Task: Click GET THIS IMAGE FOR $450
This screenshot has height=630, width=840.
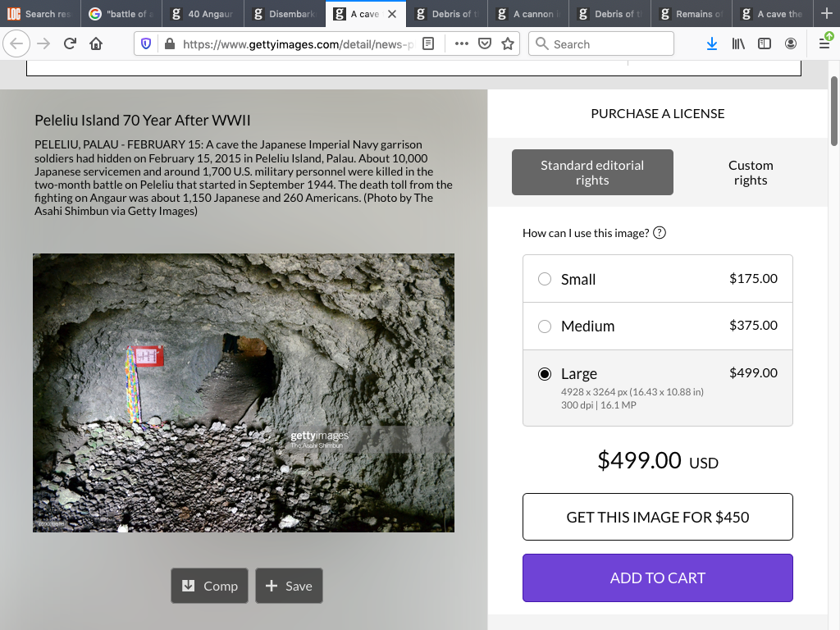Action: click(x=658, y=517)
